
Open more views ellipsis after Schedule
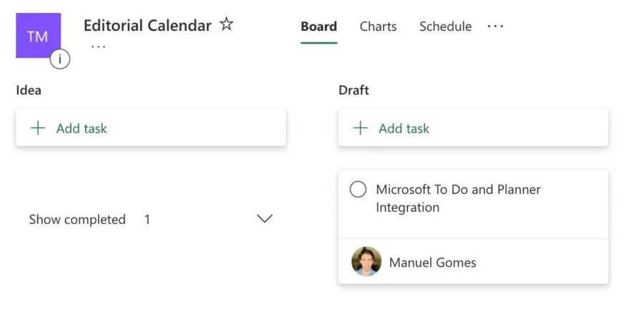click(x=495, y=26)
